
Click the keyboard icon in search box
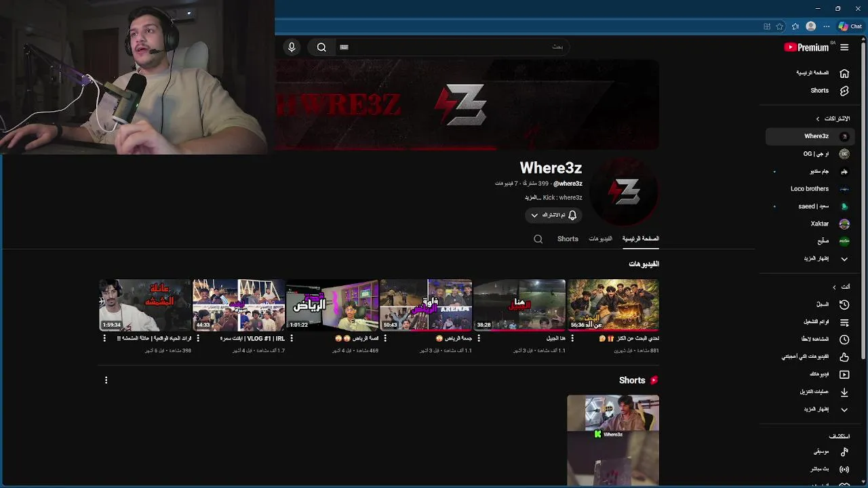(344, 47)
